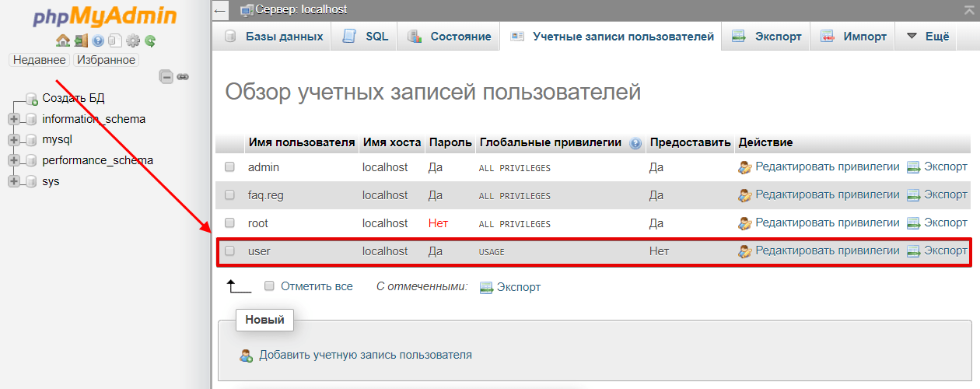Image resolution: width=980 pixels, height=389 pixels.
Task: Click the Избранное button
Action: point(106,60)
